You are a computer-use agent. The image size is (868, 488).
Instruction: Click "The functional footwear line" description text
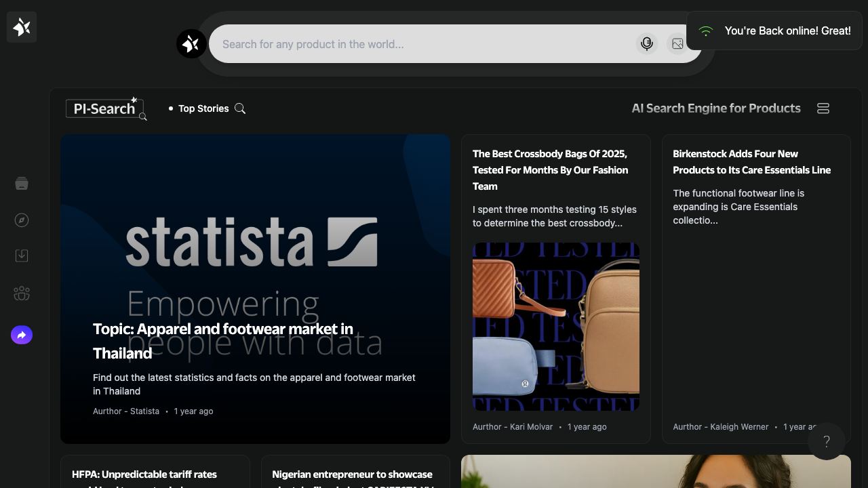(738, 207)
